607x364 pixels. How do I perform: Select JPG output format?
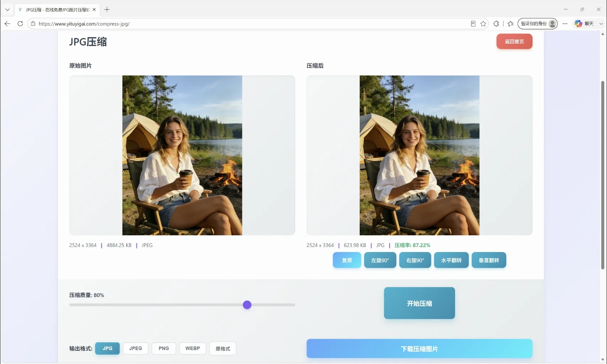107,348
